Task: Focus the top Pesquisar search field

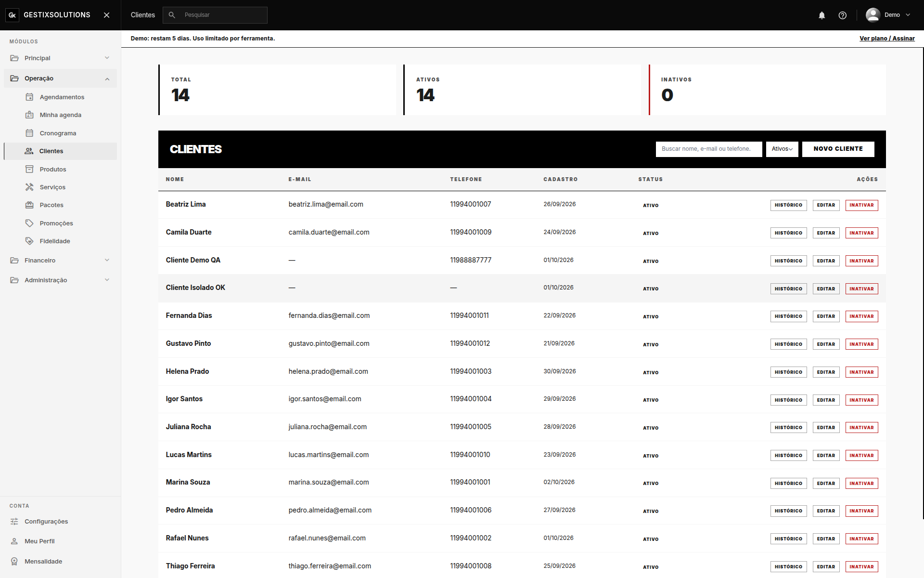Action: pos(215,15)
